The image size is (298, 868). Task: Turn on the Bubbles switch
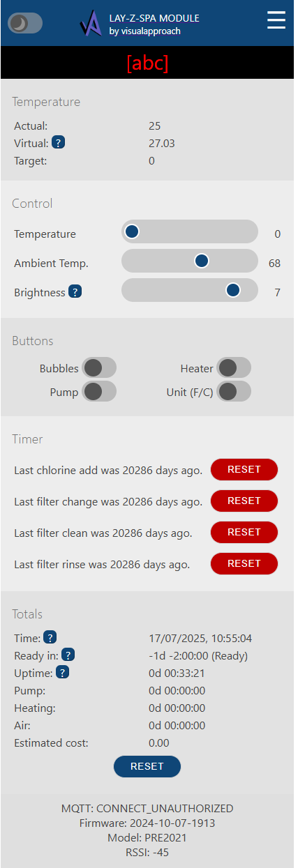99,367
